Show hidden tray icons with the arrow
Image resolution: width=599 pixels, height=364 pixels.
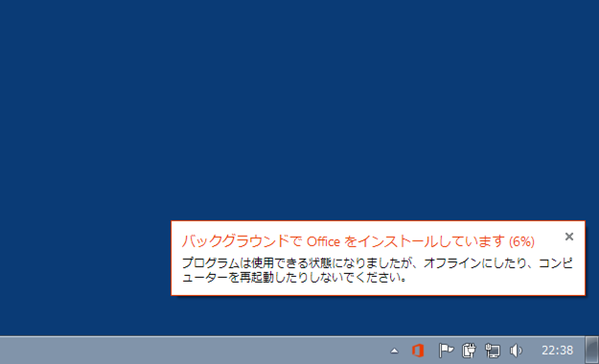tap(394, 351)
